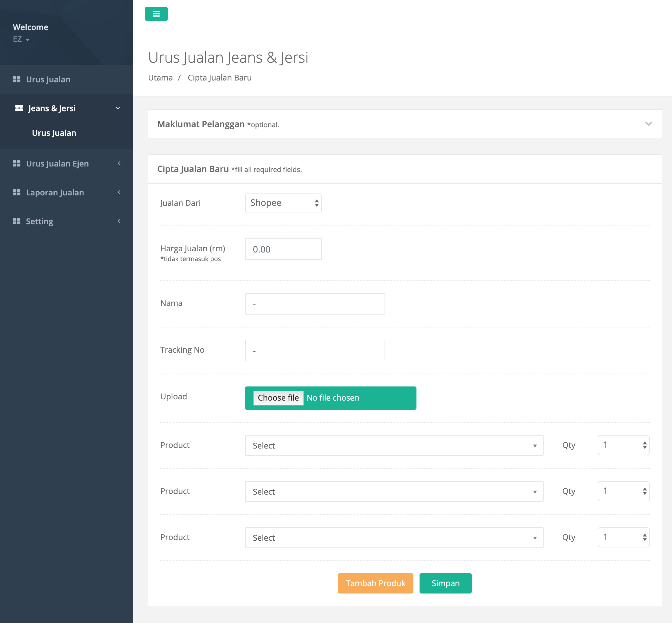Image resolution: width=672 pixels, height=623 pixels.
Task: Click the grid icon next to Jeans & Jersi
Action: pyautogui.click(x=19, y=108)
